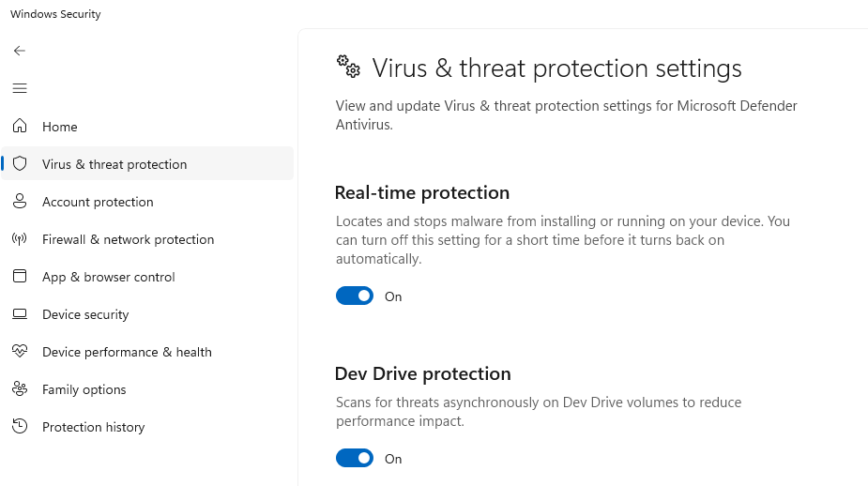Click the Virus & threat protection shield icon
This screenshot has height=486, width=868.
(x=20, y=164)
